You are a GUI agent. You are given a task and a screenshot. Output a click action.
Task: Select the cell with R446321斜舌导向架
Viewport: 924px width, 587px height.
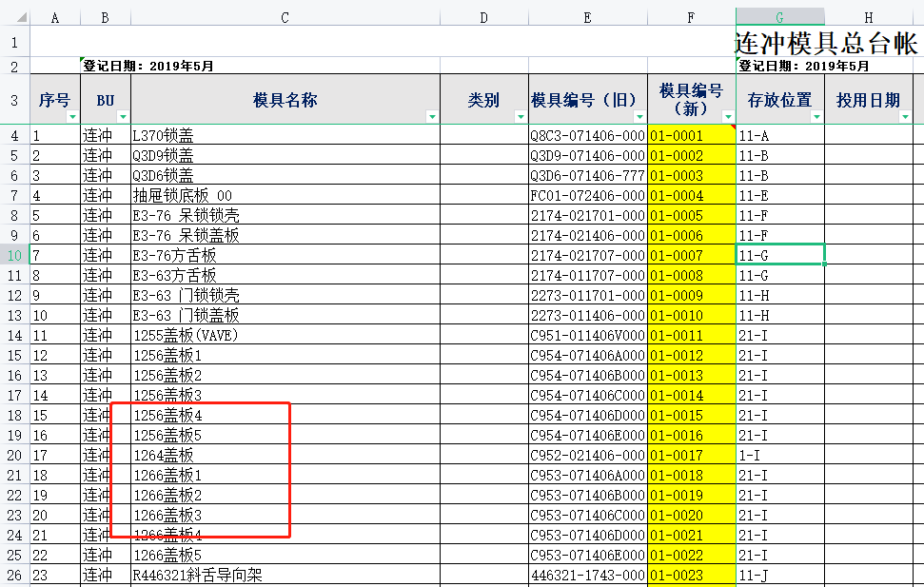pyautogui.click(x=285, y=575)
